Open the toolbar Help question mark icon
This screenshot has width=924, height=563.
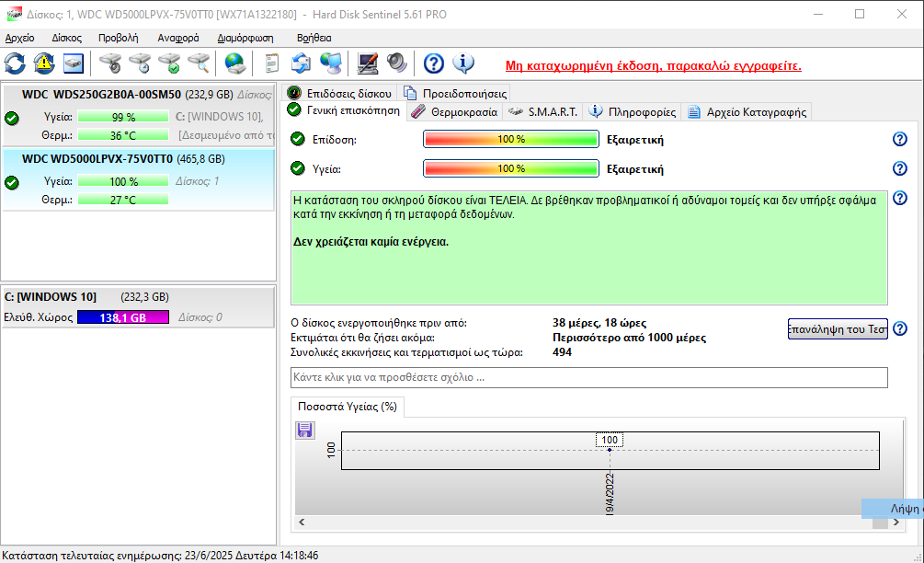434,63
